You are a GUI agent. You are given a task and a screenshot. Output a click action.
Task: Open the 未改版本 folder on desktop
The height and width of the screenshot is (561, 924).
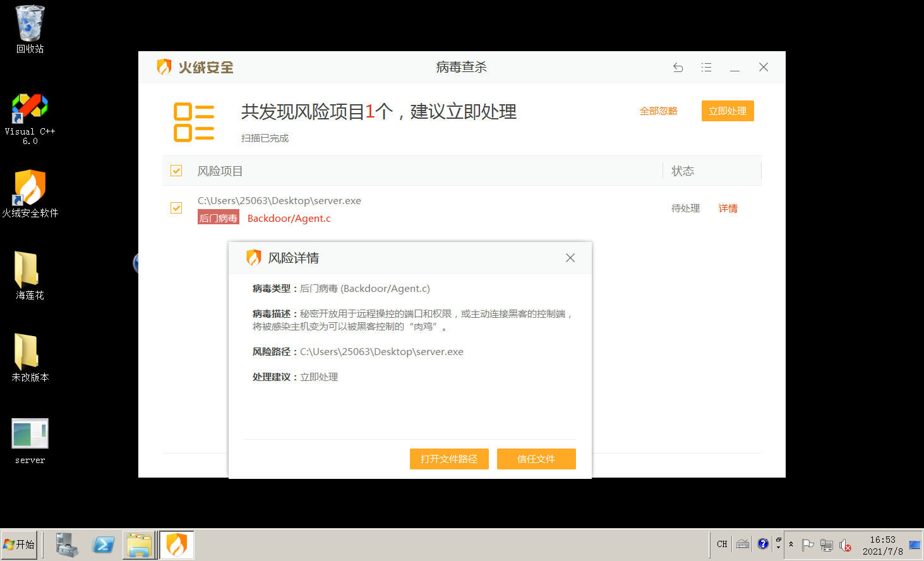point(30,358)
